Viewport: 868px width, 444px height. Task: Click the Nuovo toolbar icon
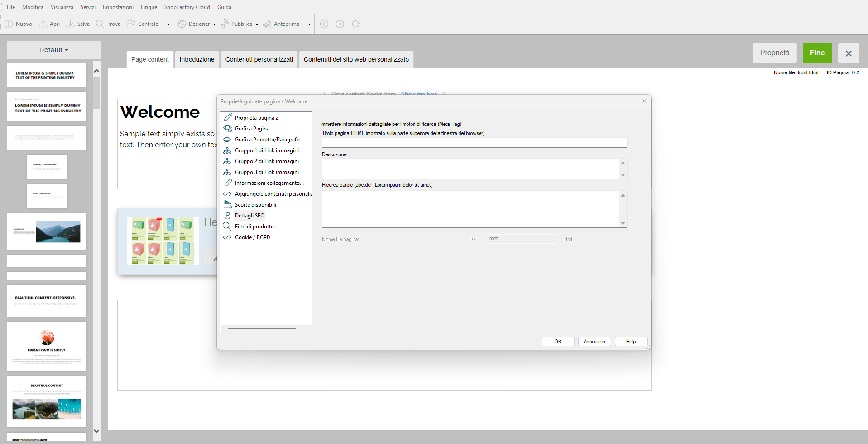(9, 24)
